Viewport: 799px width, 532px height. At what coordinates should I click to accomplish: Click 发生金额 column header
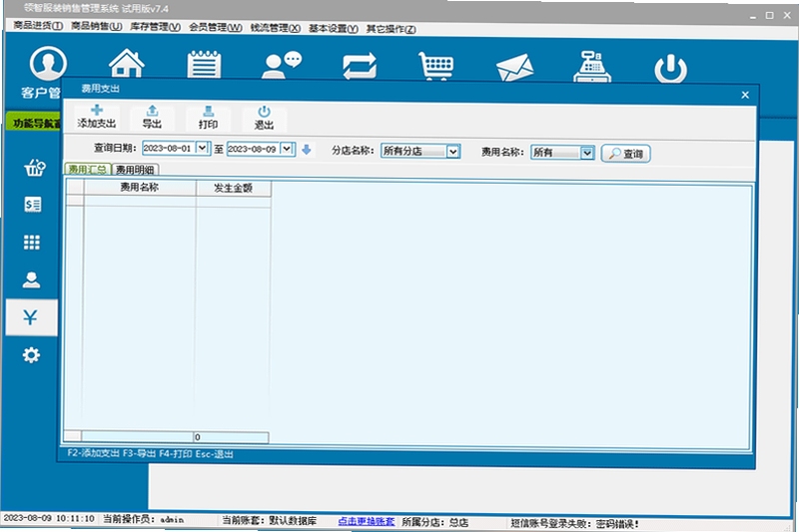(x=234, y=188)
